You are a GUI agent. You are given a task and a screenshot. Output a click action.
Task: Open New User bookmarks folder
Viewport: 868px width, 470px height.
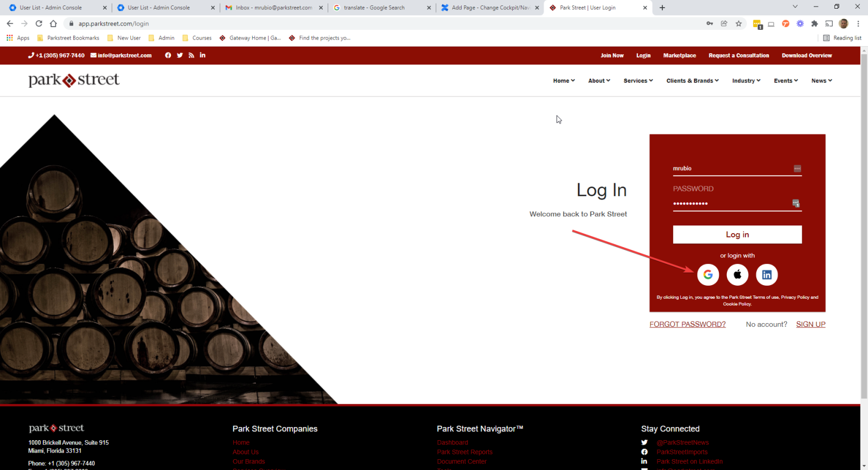124,38
